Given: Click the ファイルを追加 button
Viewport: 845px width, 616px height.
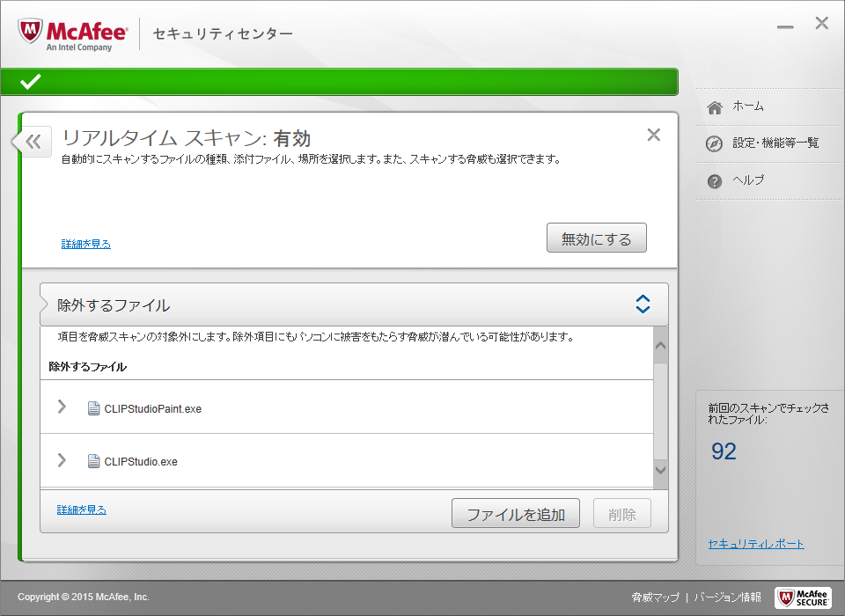Looking at the screenshot, I should [516, 513].
